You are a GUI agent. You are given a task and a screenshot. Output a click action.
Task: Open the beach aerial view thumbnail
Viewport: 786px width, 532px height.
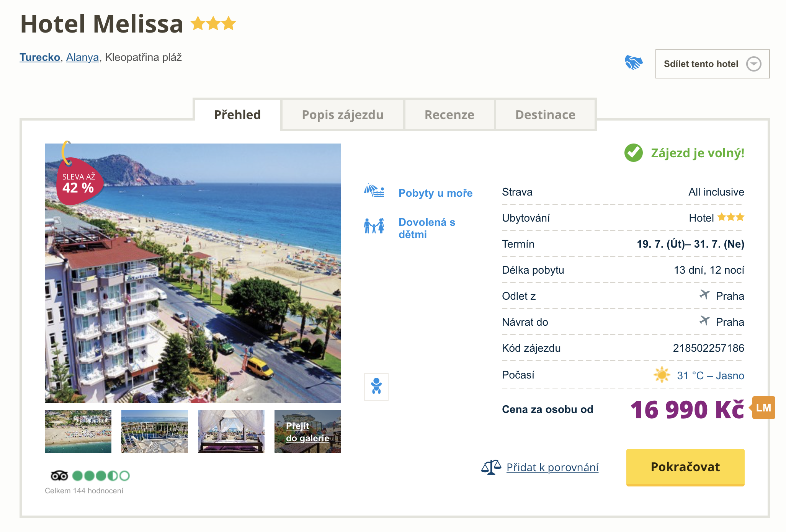click(78, 431)
